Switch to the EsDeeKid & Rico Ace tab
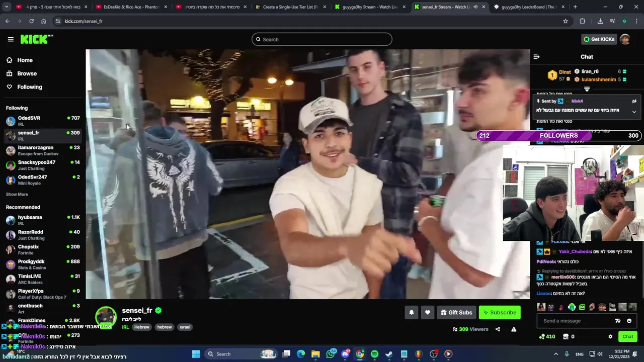Viewport: 644px width, 362px height. pos(131,7)
